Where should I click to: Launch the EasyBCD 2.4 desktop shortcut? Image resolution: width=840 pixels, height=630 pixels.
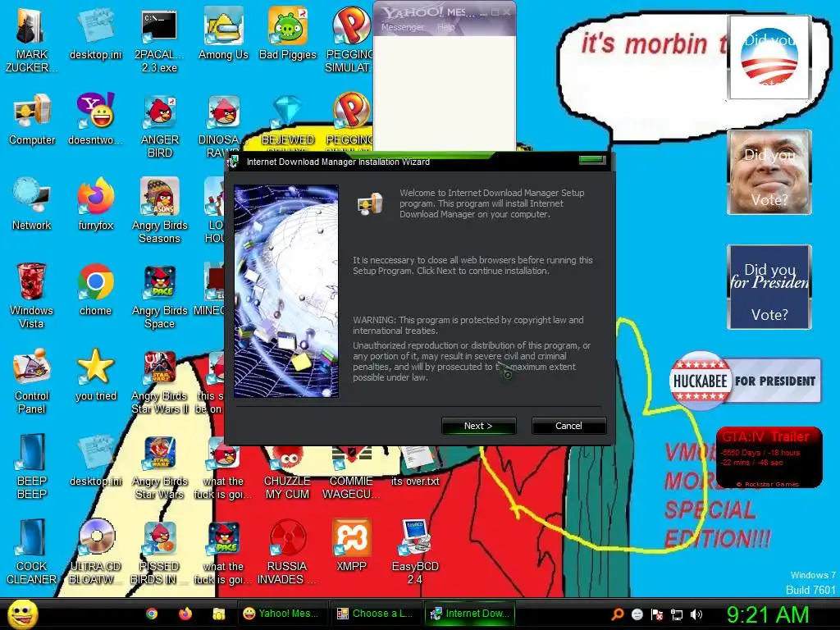pos(415,552)
